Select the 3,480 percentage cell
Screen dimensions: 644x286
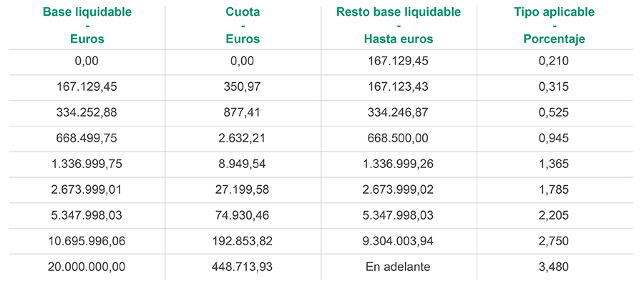tap(554, 267)
